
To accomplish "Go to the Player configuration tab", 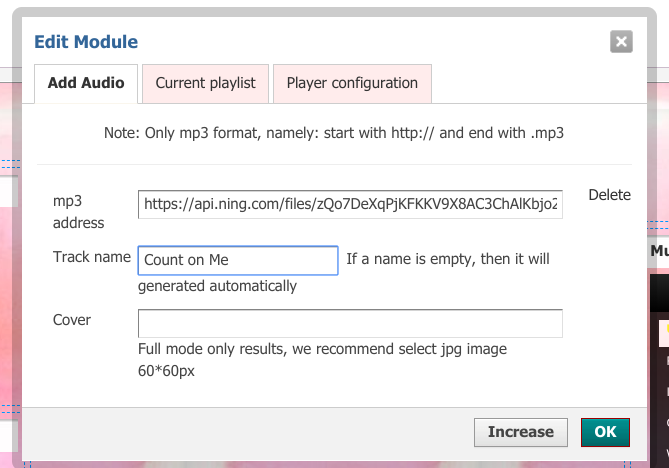I will [x=352, y=83].
